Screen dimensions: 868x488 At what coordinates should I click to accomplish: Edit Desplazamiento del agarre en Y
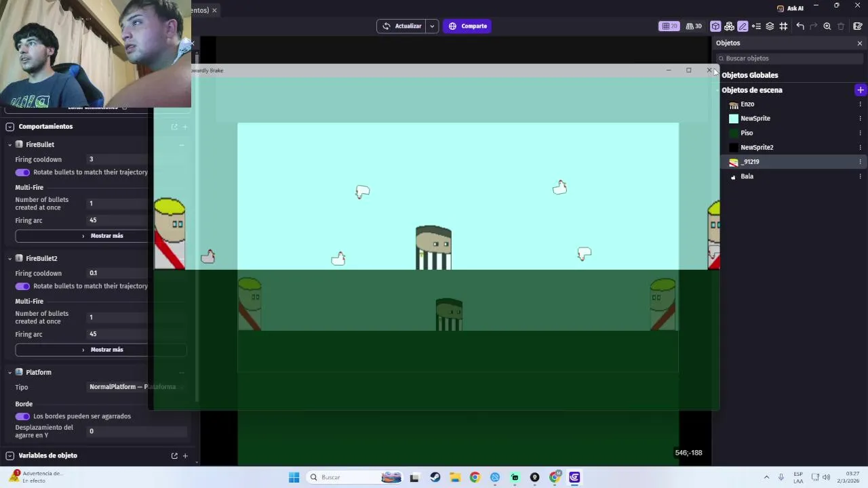(137, 431)
